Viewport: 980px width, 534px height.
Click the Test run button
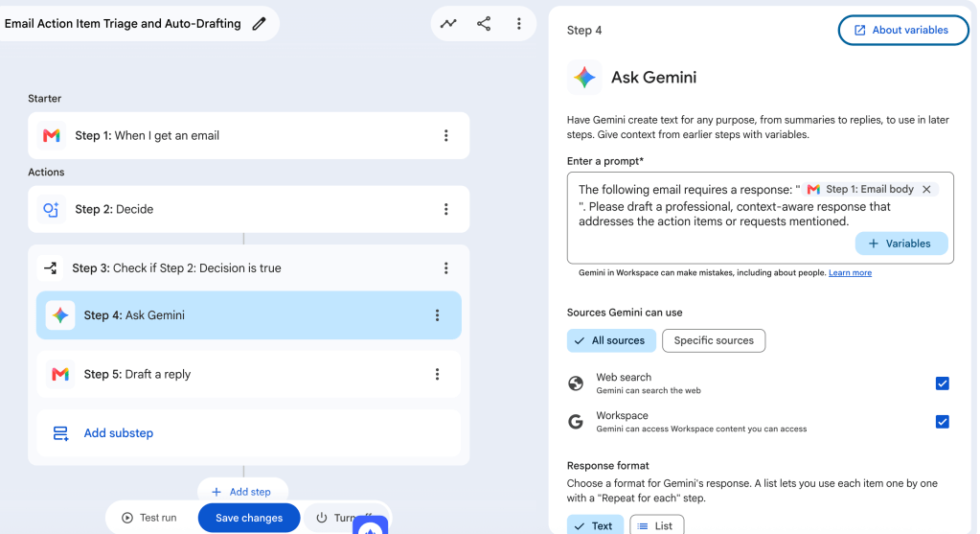[x=149, y=518]
